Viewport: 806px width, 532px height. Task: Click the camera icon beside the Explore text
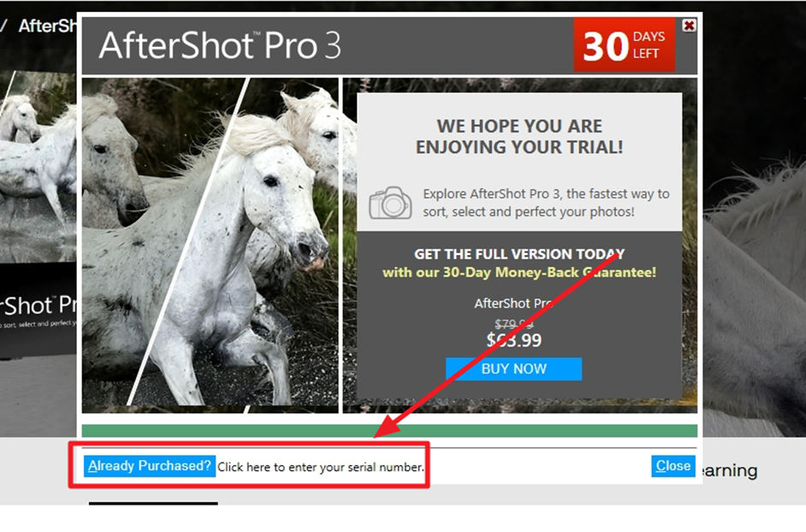click(x=390, y=203)
